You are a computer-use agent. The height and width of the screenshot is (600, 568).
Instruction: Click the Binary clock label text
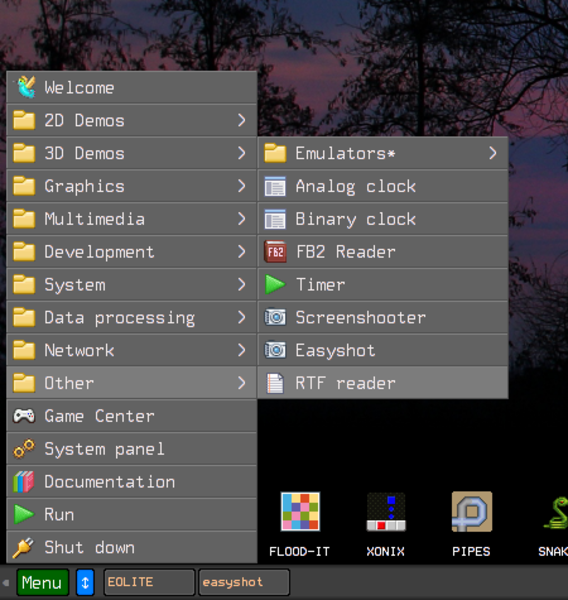coord(356,220)
